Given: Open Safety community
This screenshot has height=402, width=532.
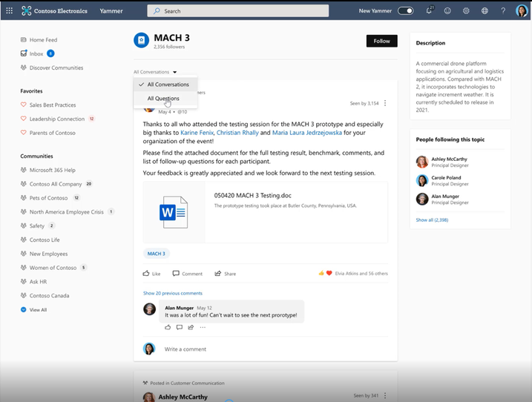Looking at the screenshot, I should point(37,225).
